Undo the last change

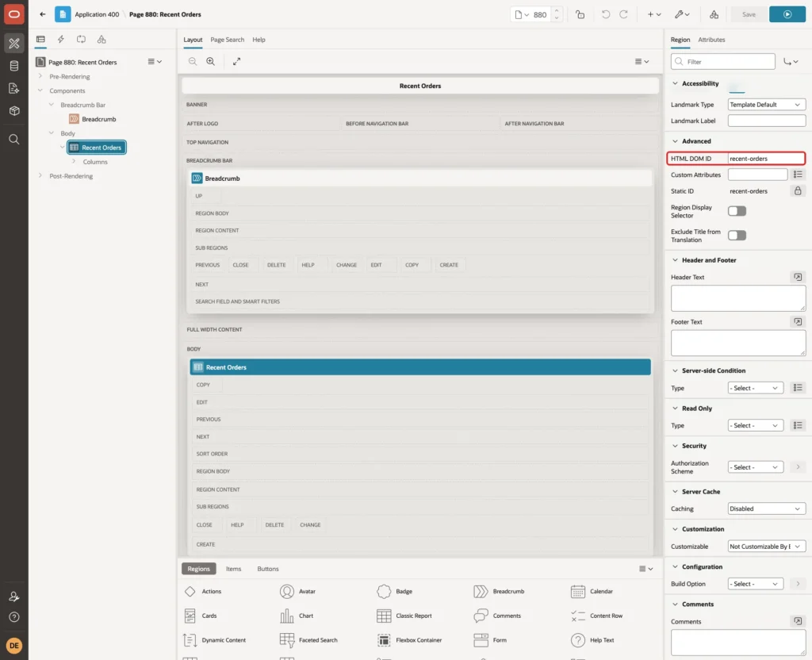click(x=605, y=14)
